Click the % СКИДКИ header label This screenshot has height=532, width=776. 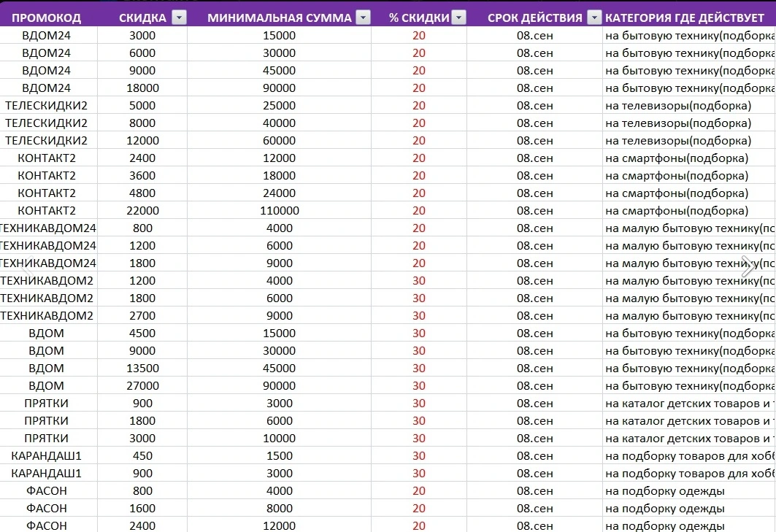(x=419, y=18)
